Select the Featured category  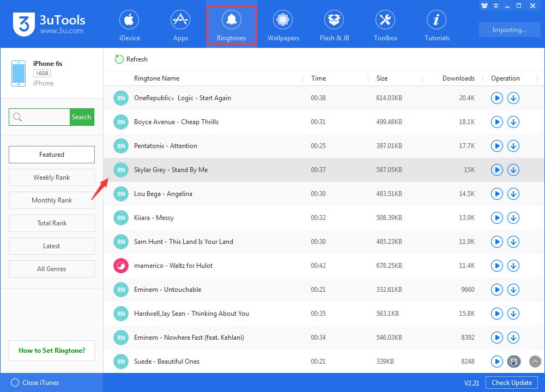(52, 155)
